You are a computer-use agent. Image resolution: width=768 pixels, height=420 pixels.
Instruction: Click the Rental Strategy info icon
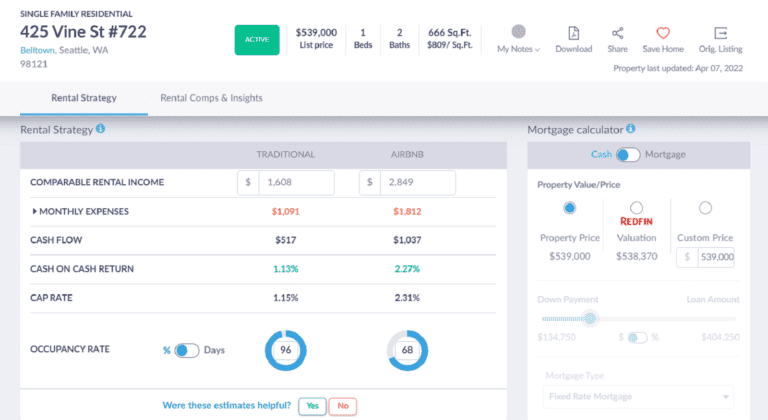(101, 130)
